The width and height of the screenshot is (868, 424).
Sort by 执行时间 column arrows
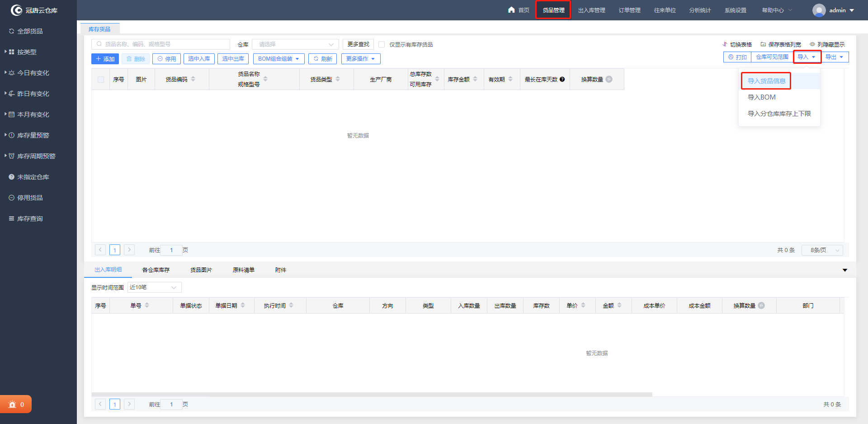click(291, 305)
